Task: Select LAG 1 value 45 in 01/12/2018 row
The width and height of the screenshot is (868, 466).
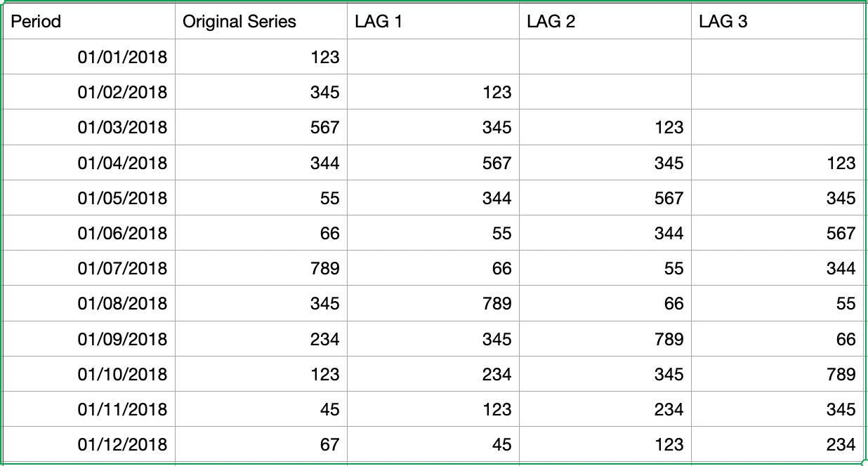Action: point(433,444)
